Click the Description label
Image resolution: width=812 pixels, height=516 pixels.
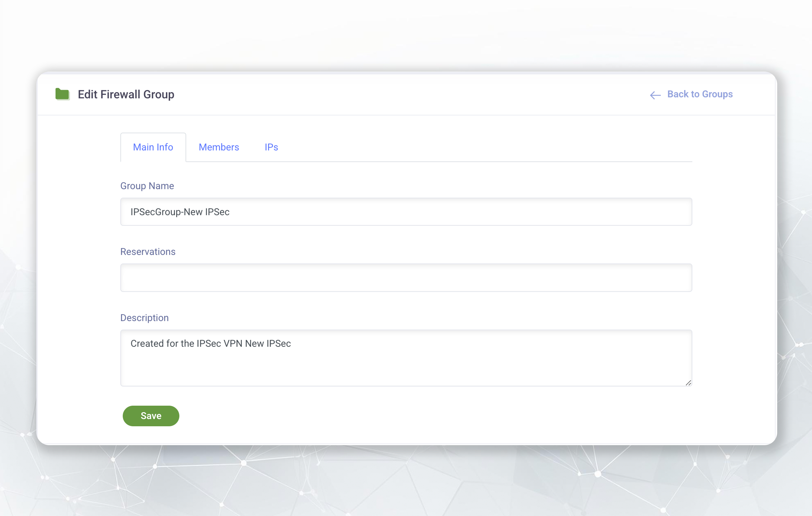pos(144,318)
